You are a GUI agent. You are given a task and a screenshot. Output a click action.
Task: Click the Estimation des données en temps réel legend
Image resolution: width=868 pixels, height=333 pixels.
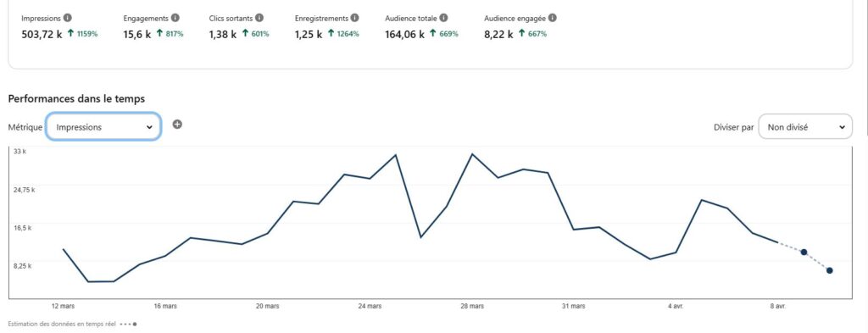click(72, 324)
